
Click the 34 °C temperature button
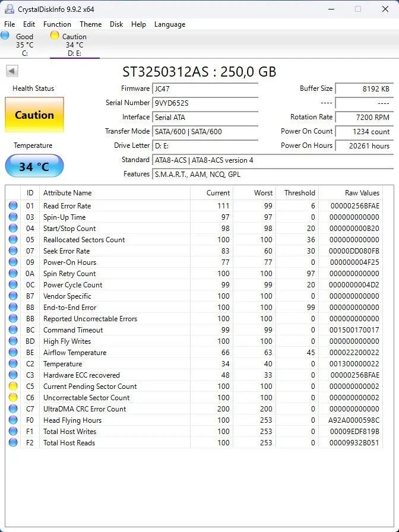[34, 166]
